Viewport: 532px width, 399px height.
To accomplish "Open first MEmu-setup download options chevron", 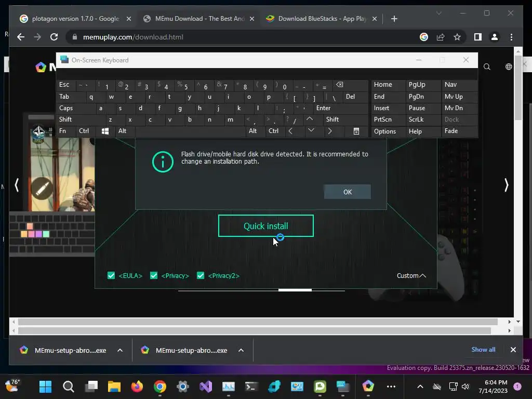I will [x=120, y=350].
